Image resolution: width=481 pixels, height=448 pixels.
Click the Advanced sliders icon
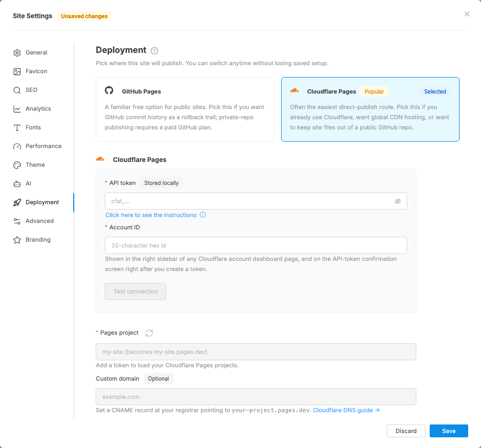point(17,221)
